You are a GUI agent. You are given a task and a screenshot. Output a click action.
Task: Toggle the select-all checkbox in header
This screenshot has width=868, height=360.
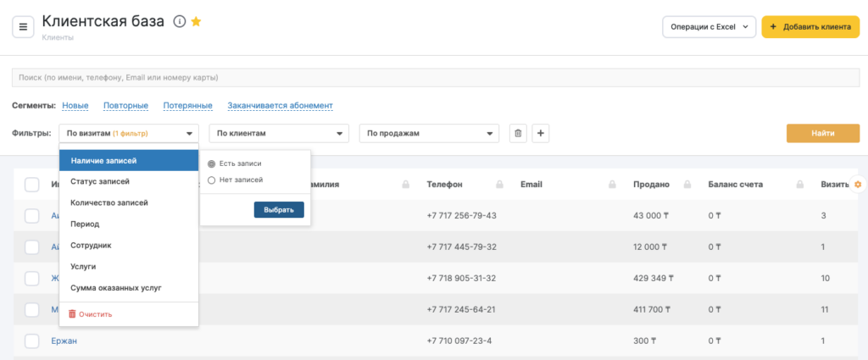tap(32, 185)
